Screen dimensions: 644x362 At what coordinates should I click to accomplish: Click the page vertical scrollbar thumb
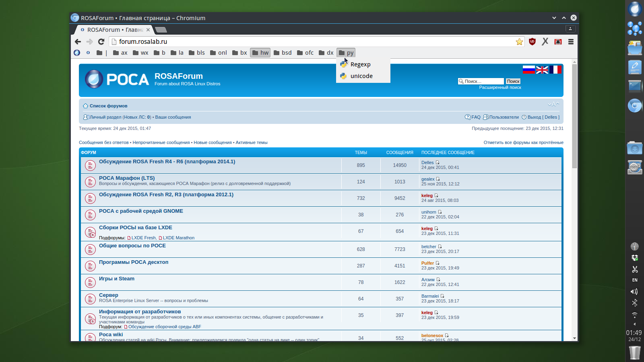coord(574,116)
